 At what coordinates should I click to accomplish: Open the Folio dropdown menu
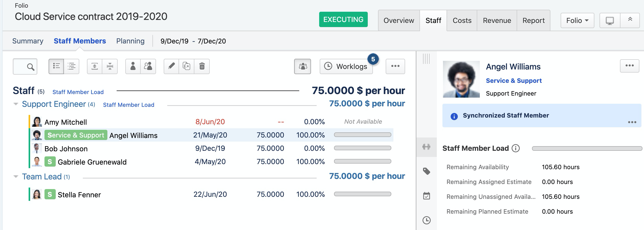click(577, 20)
